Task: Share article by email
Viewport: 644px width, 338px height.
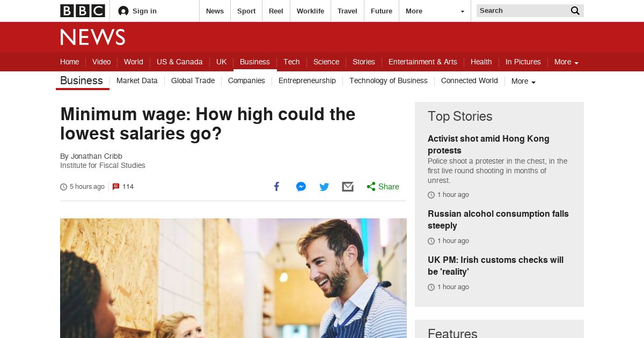Action: click(x=348, y=187)
